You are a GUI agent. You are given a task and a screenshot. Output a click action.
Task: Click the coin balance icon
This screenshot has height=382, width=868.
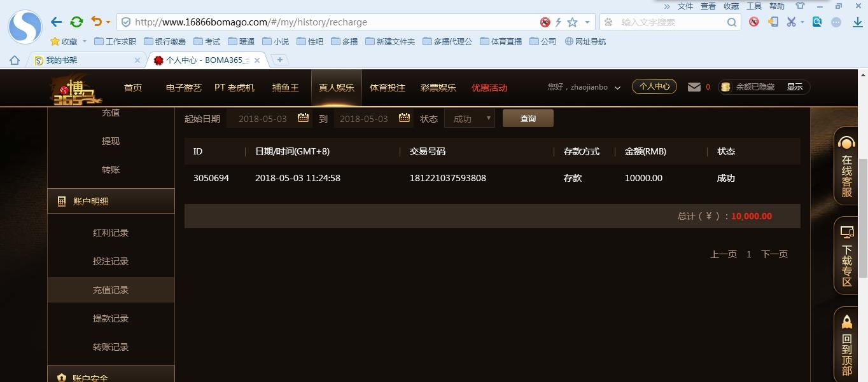coord(725,87)
